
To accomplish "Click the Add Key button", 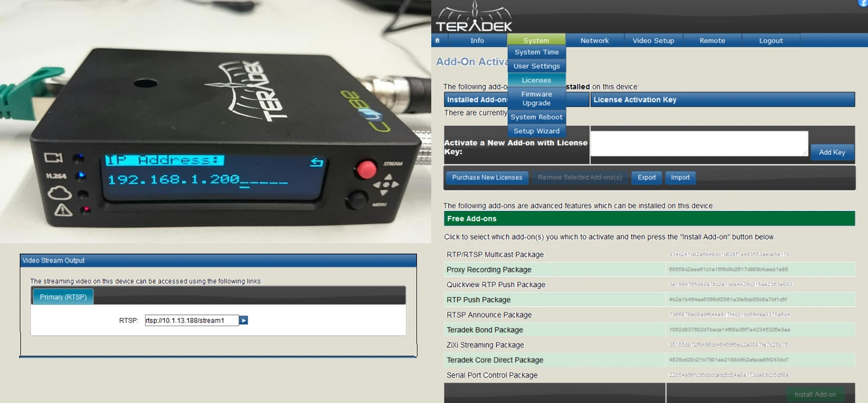I will tap(832, 152).
